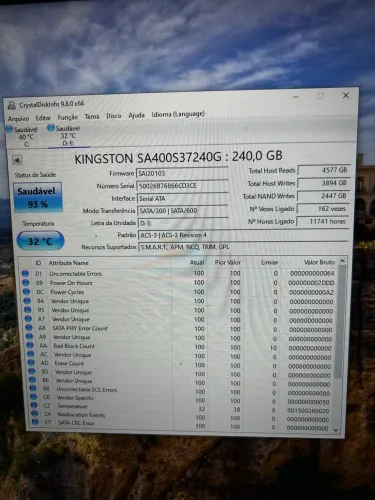The image size is (375, 500).
Task: Click the Interface field Serial ATA
Action: click(182, 198)
